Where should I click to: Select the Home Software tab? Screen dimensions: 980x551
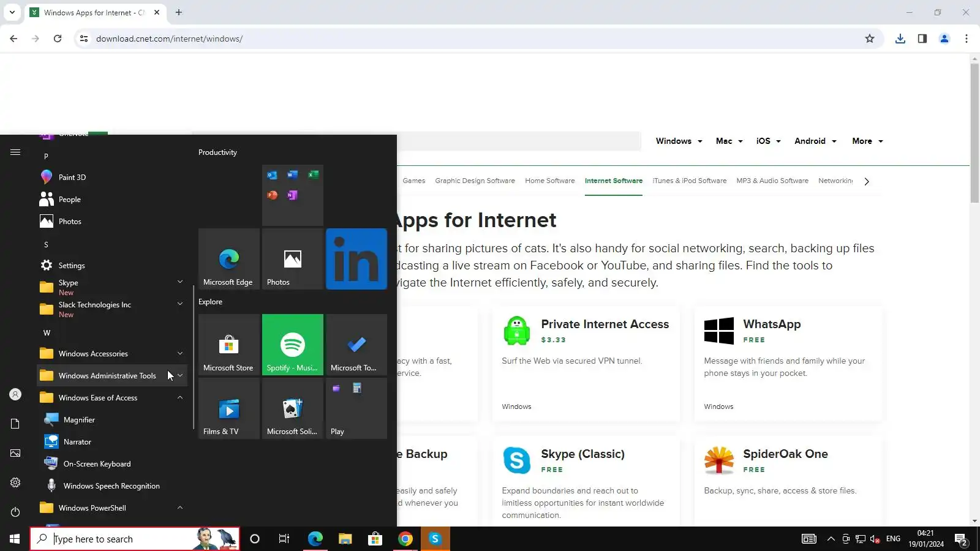pos(550,181)
